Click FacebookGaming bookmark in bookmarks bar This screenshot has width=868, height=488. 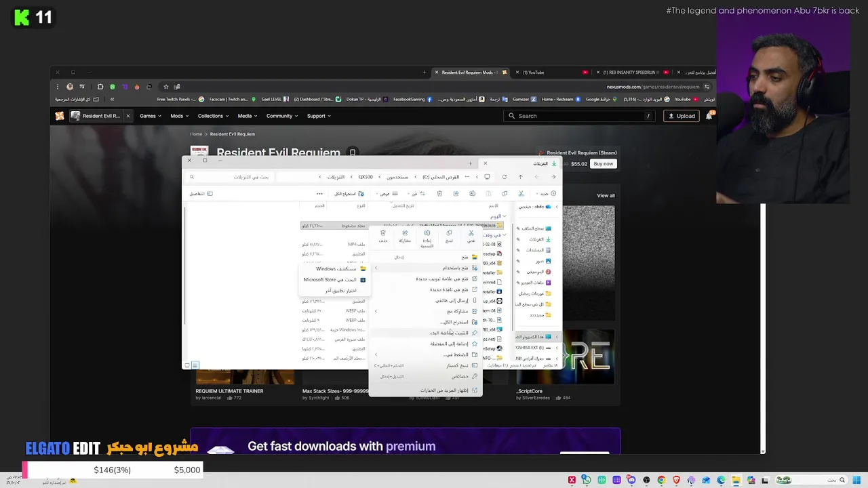click(412, 99)
